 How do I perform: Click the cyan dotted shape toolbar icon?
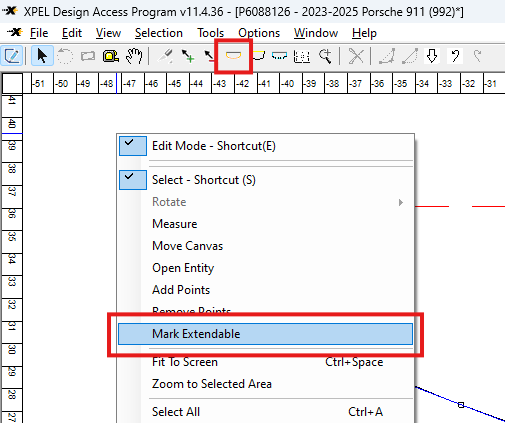[279, 56]
